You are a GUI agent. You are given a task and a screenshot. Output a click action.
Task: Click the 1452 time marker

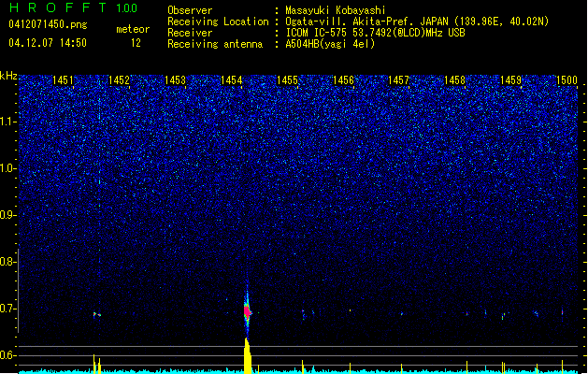[x=119, y=80]
